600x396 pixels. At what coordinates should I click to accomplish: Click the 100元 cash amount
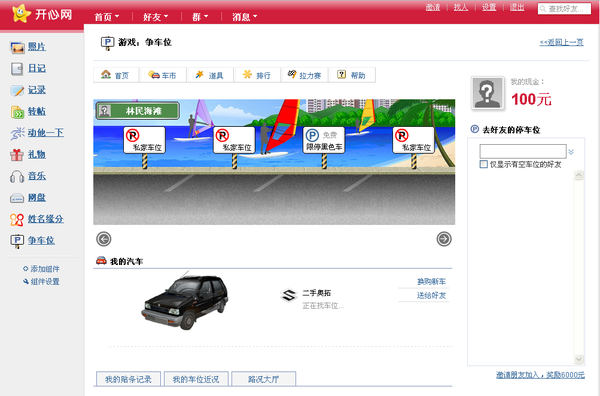(531, 100)
